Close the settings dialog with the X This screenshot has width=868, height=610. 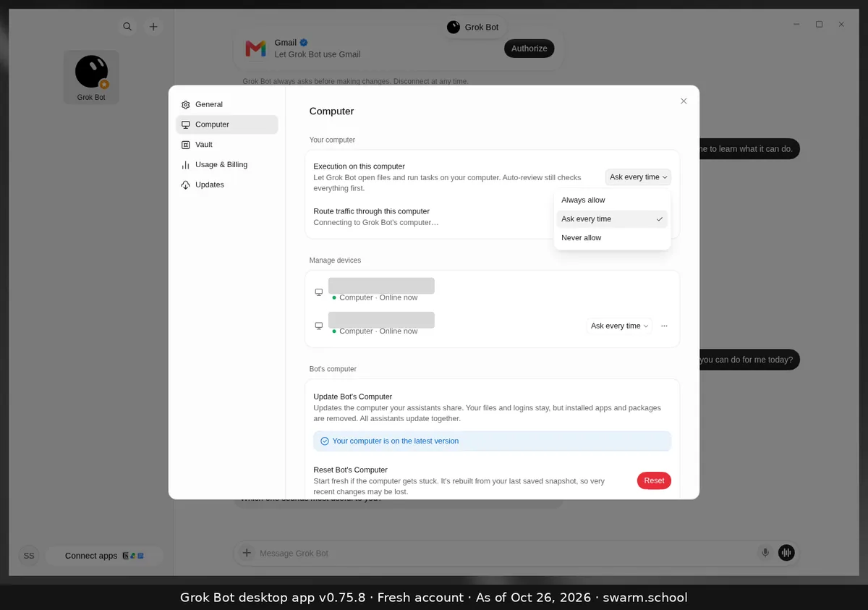pos(684,101)
